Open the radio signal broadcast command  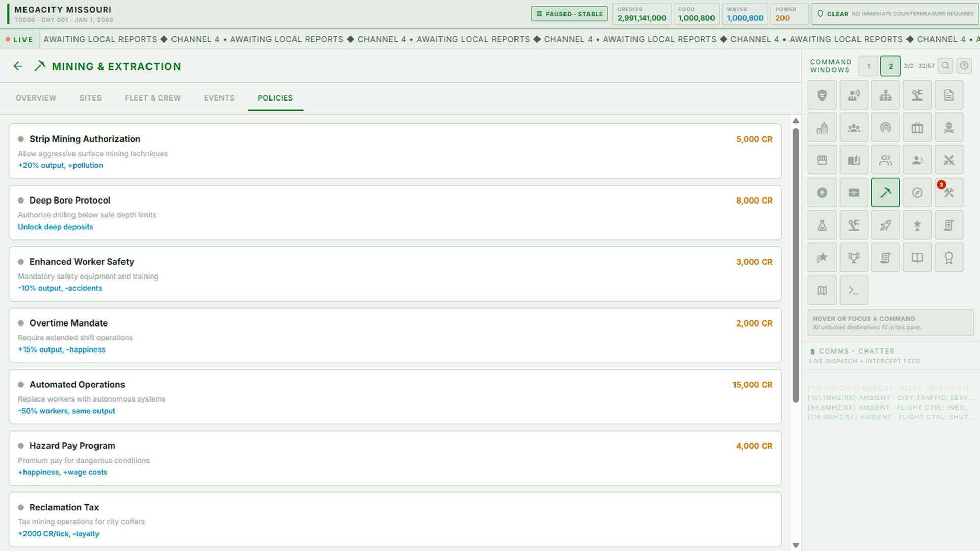pos(885,128)
